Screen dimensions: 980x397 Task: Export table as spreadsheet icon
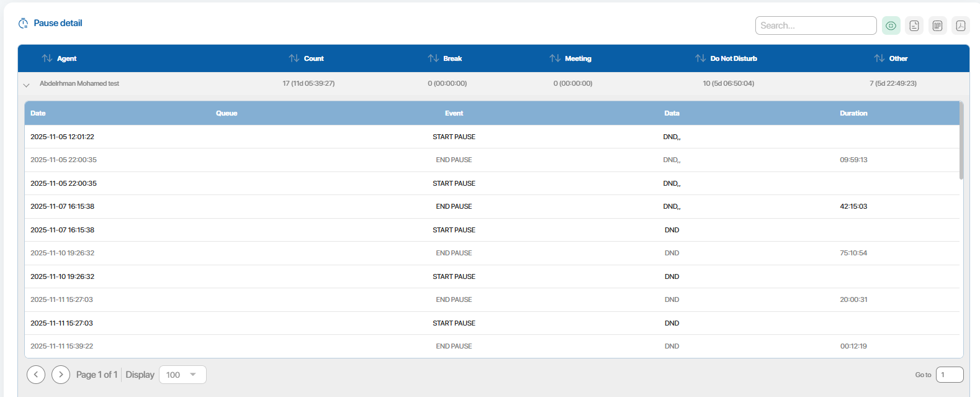tap(937, 25)
